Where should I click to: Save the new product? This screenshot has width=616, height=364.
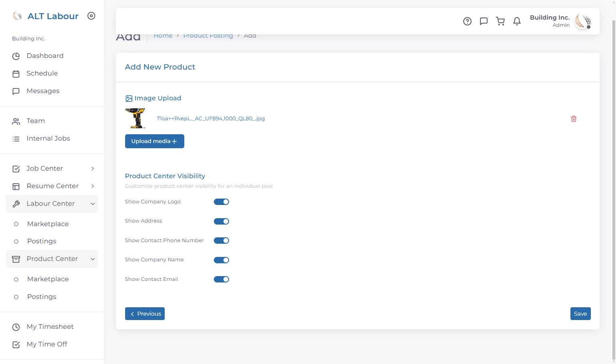(580, 314)
